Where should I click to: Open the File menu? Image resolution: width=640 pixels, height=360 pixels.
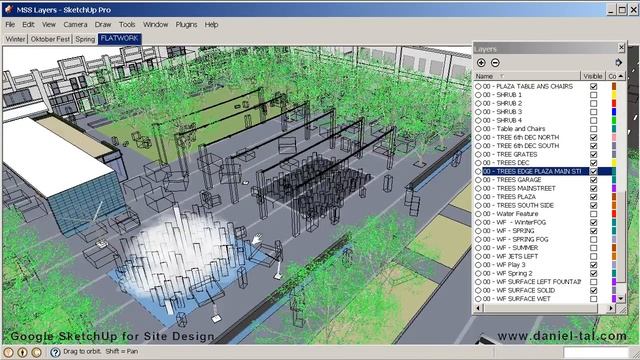click(x=10, y=24)
